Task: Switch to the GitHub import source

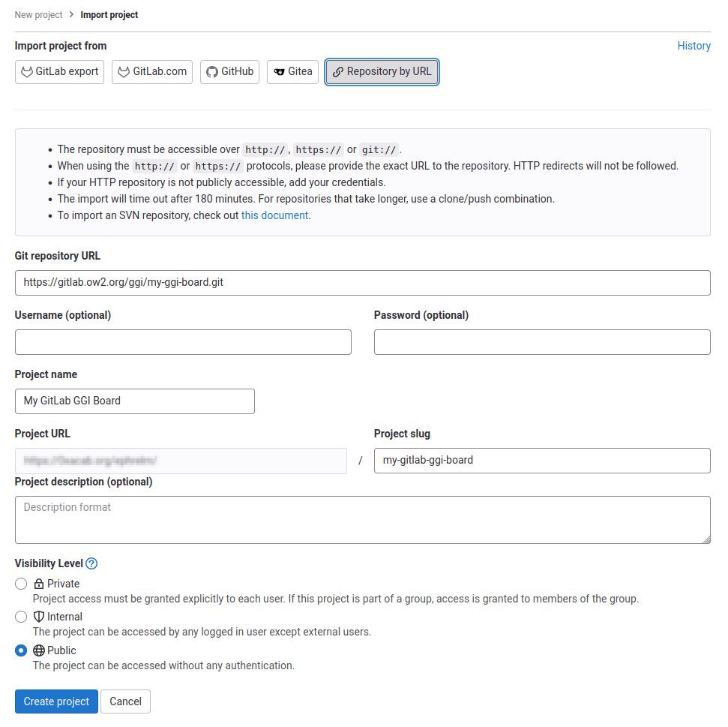Action: 229,71
